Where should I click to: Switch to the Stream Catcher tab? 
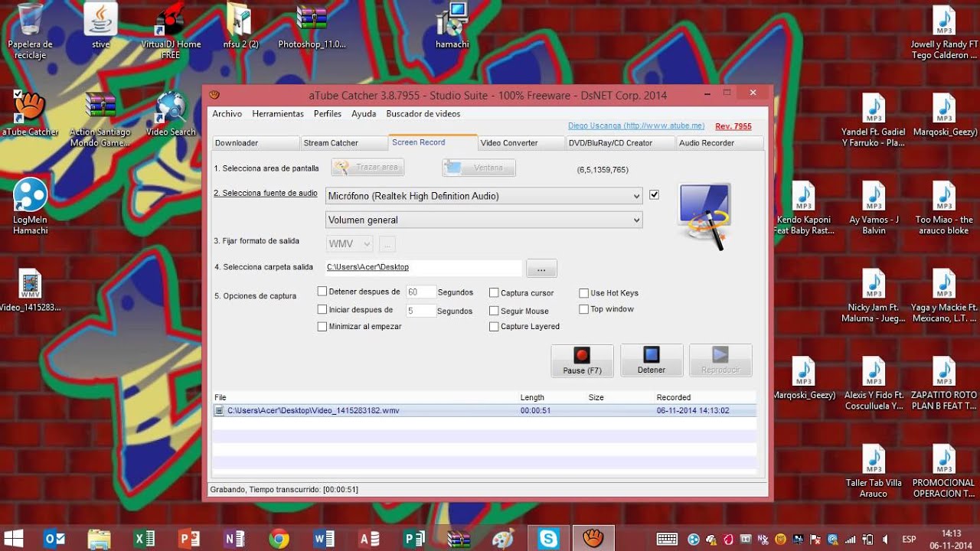coord(344,143)
